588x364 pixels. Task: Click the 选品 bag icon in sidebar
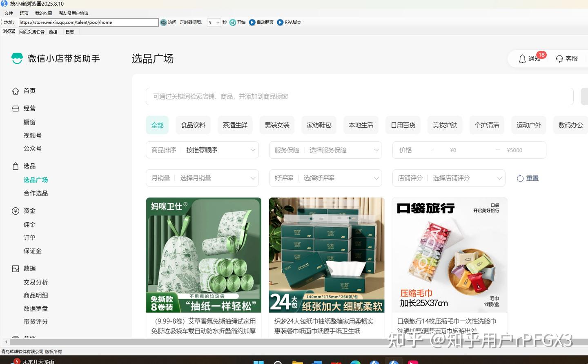click(x=16, y=166)
